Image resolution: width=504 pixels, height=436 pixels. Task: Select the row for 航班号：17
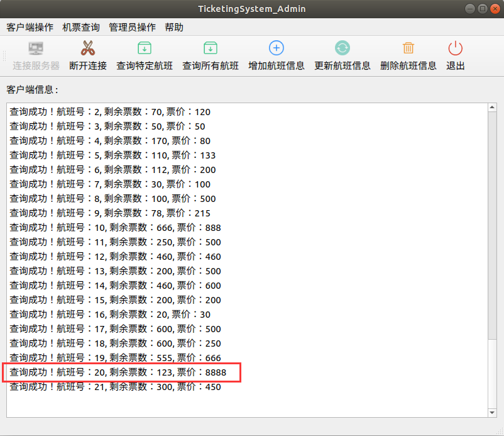[x=115, y=329]
